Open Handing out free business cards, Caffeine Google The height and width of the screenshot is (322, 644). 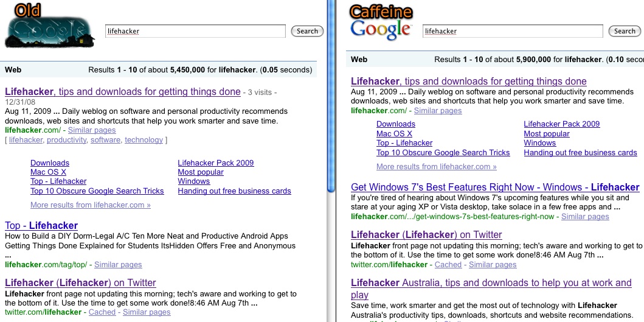(580, 153)
